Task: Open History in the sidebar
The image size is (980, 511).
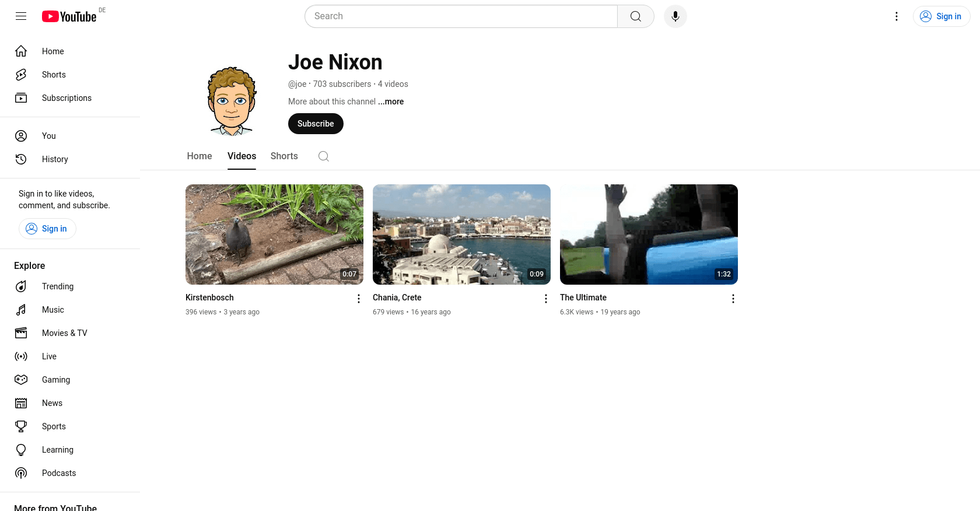Action: click(x=55, y=159)
